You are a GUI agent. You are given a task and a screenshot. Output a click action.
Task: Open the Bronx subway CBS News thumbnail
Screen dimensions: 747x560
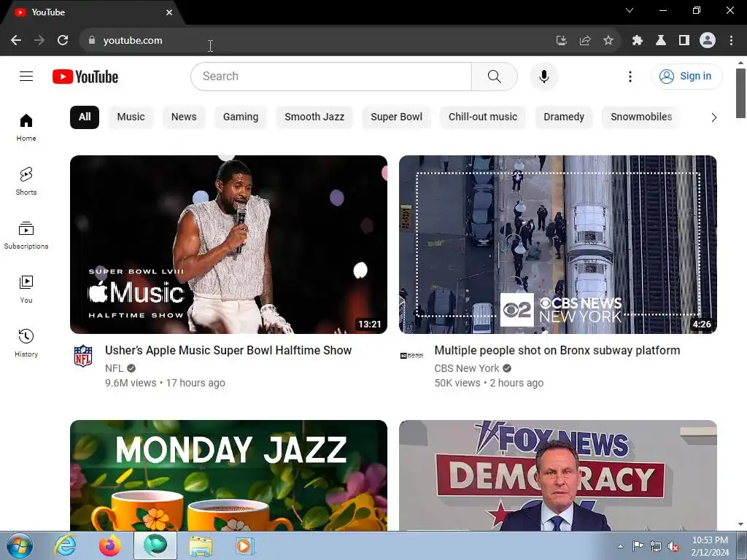point(558,244)
